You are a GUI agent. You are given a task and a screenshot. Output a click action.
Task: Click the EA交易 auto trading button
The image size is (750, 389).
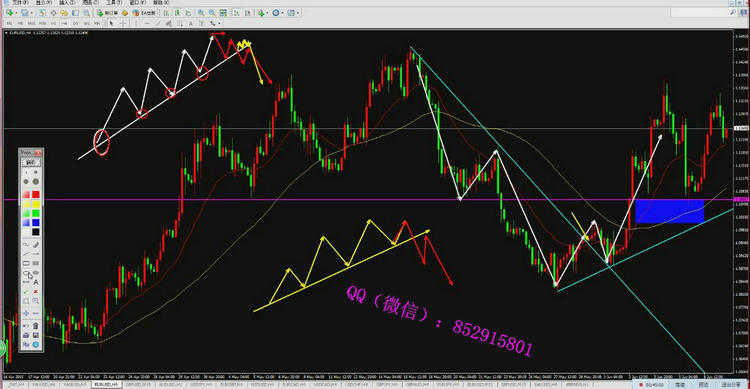click(144, 13)
